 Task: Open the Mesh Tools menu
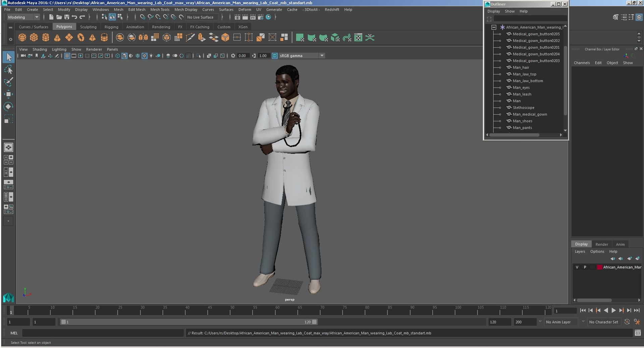(160, 9)
